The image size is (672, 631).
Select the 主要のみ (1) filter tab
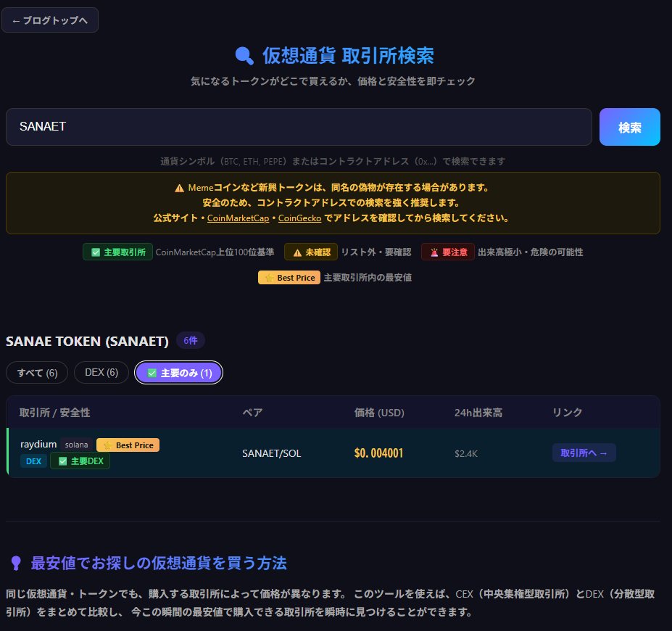pyautogui.click(x=179, y=373)
